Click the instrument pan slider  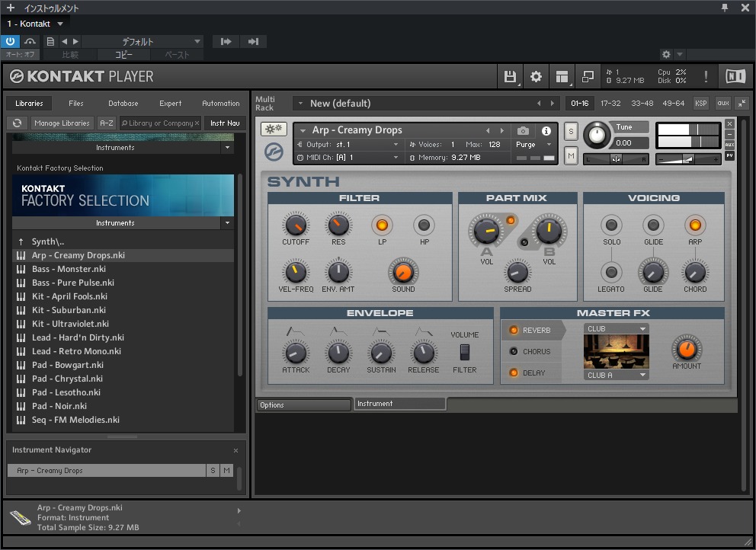[616, 159]
